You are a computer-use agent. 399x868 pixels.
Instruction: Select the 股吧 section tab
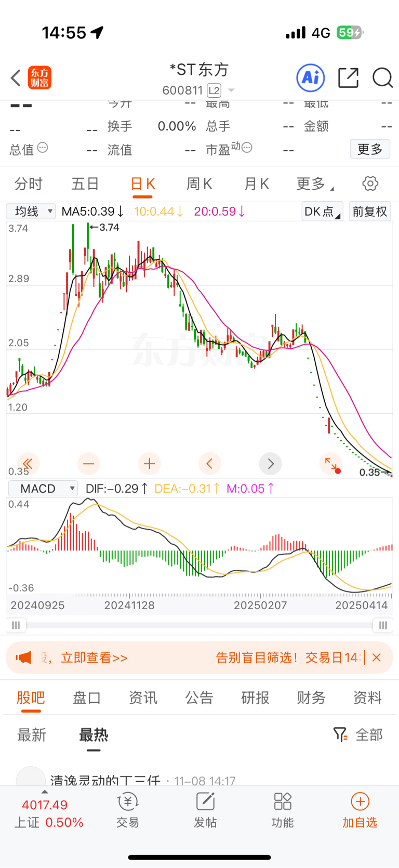[x=31, y=698]
